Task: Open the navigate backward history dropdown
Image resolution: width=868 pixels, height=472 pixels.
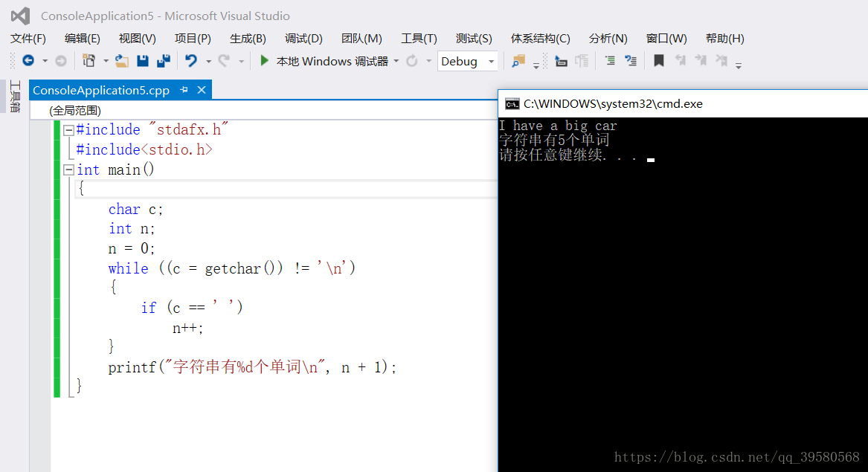Action: tap(45, 62)
